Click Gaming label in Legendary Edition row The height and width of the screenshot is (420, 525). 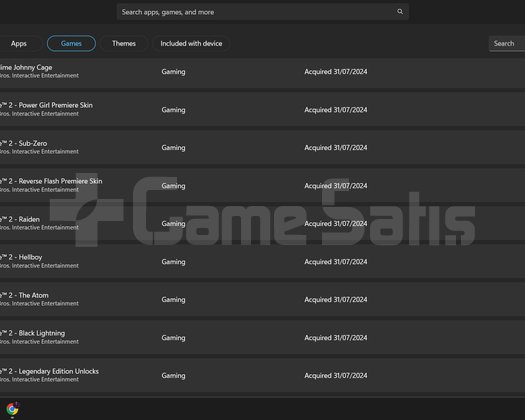(x=173, y=376)
